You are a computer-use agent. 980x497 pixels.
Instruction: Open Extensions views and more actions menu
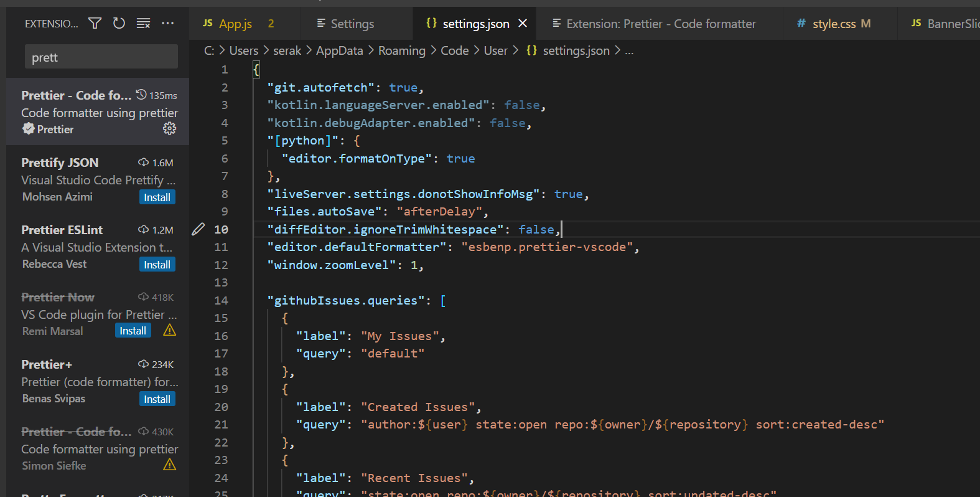[168, 24]
